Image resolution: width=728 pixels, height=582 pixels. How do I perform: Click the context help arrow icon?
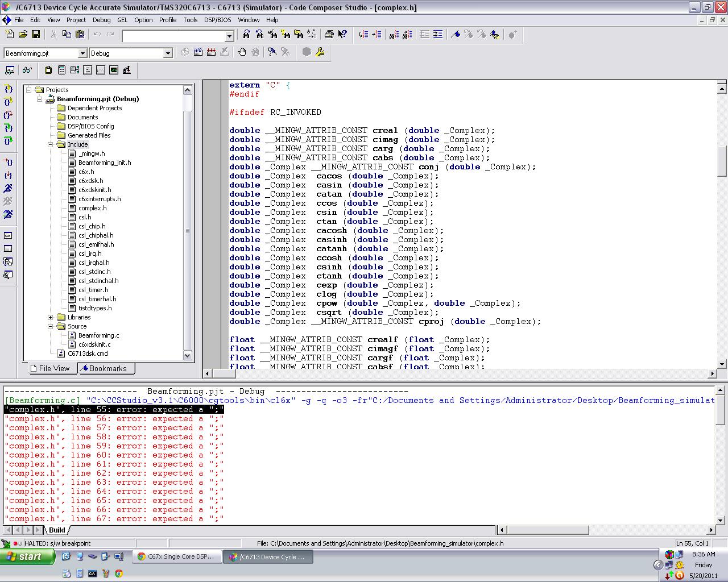click(342, 35)
